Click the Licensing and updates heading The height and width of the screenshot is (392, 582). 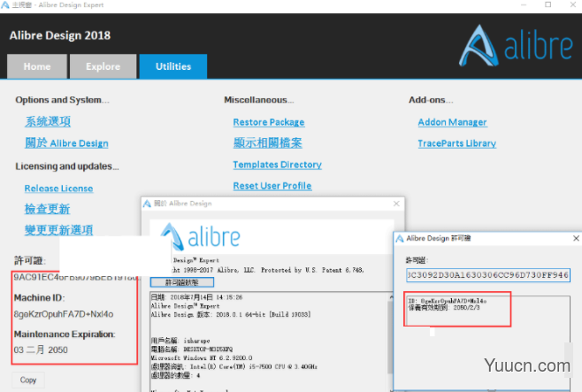[67, 166]
